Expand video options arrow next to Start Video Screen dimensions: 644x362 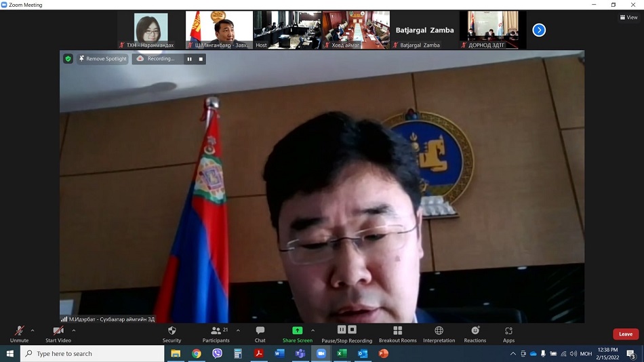click(74, 331)
